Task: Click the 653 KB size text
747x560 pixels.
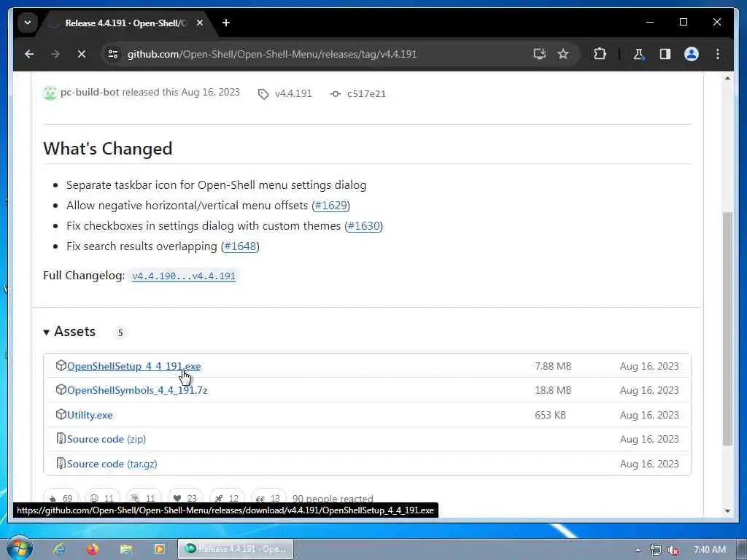Action: pyautogui.click(x=550, y=415)
